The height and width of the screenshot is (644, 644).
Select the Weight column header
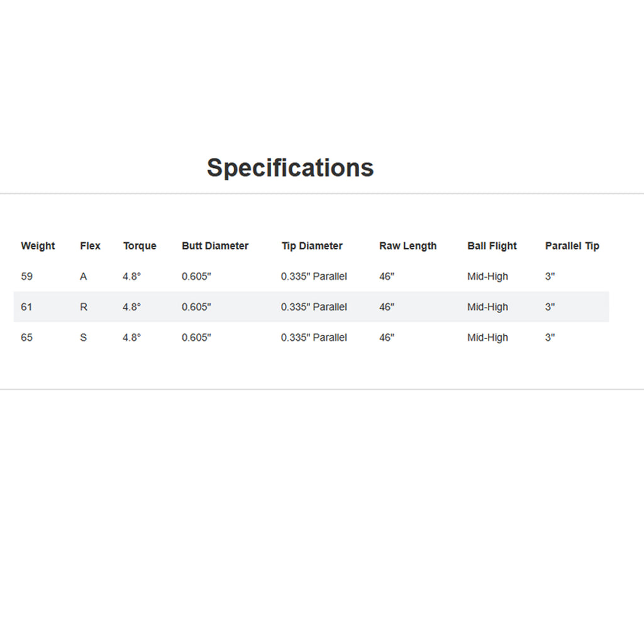click(x=38, y=246)
